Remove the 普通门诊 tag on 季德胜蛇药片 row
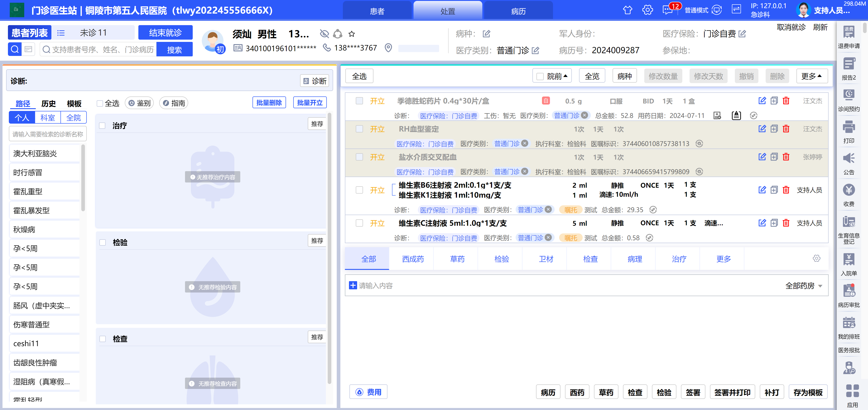868x410 pixels. [x=585, y=115]
